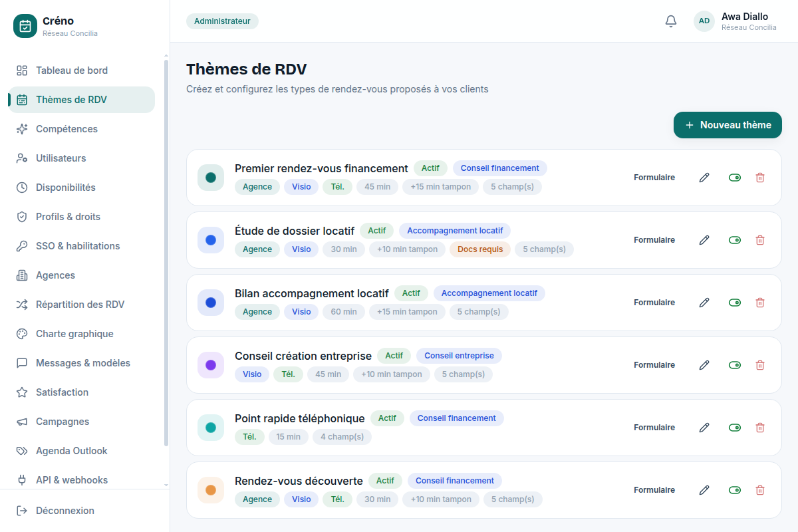Click Conseil entreprise category tag
Screen dimensions: 798x532
coord(459,356)
